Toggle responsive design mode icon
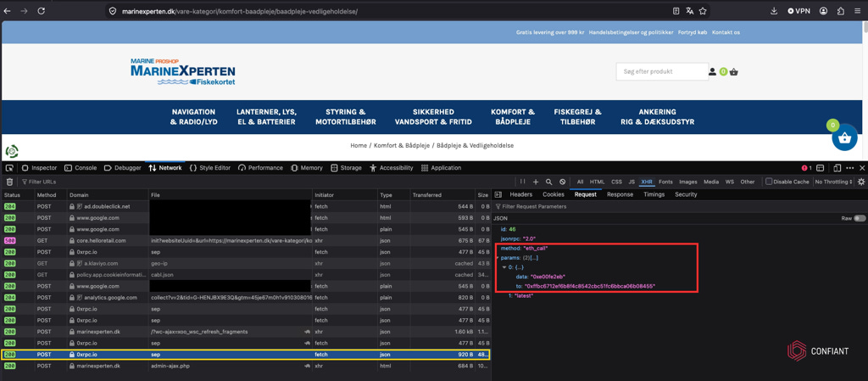The height and width of the screenshot is (381, 868). (x=837, y=168)
